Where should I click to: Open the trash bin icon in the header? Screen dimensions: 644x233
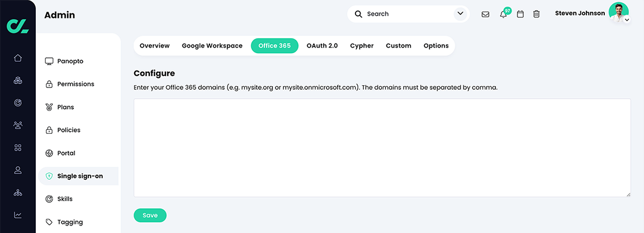coord(537,15)
